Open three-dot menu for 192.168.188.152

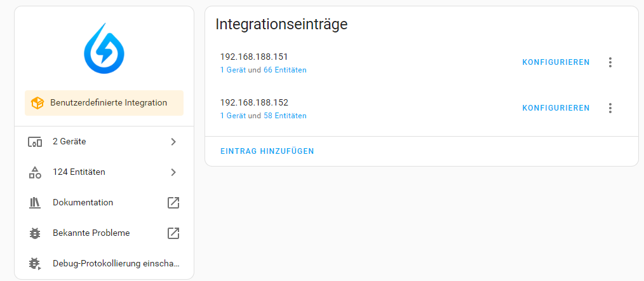click(610, 108)
